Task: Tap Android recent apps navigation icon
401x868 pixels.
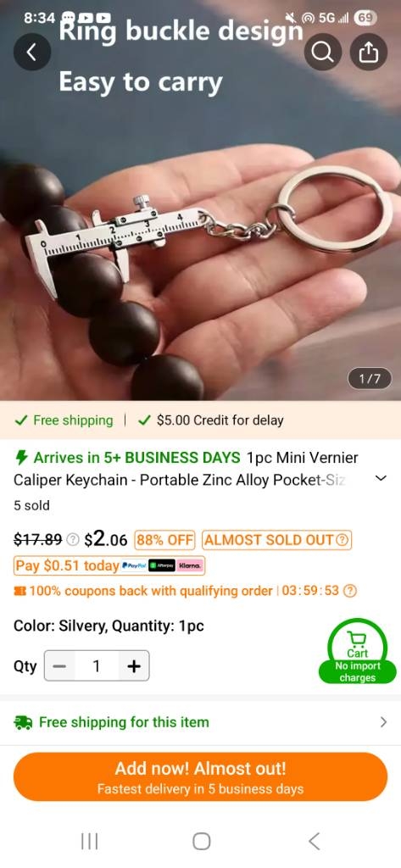Action: [x=89, y=842]
